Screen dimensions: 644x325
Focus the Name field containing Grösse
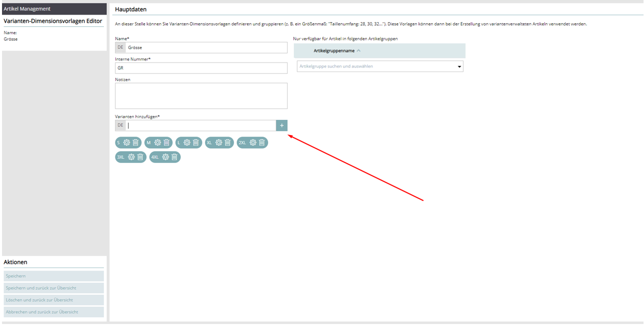(206, 47)
